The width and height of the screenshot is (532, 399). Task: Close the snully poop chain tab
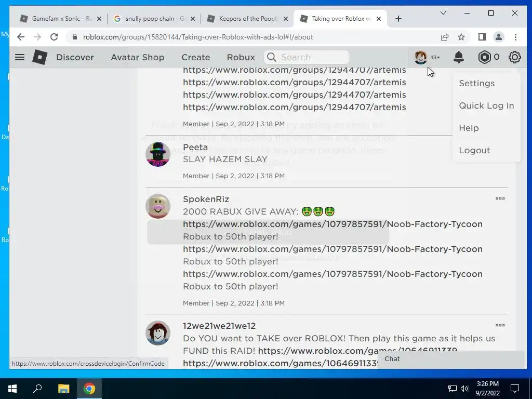coord(192,19)
